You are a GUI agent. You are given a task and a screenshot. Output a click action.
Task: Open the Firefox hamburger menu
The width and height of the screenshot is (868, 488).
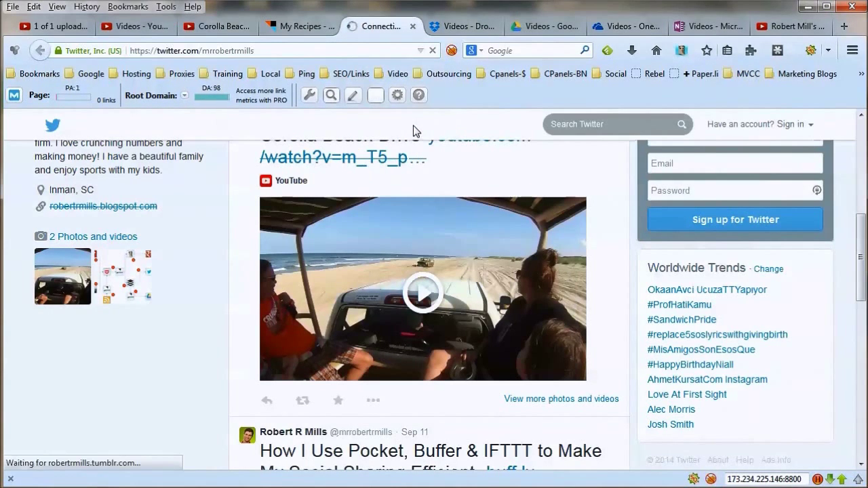tap(852, 50)
